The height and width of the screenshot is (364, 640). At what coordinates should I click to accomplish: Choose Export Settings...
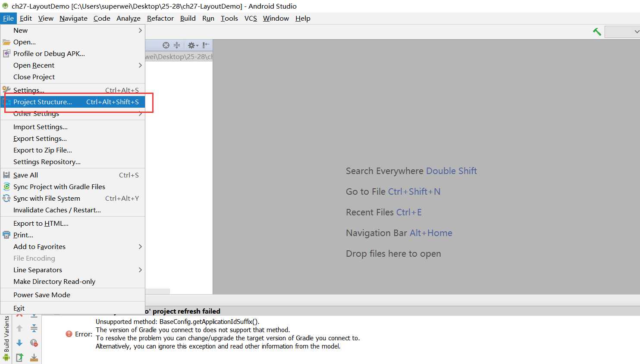coord(72,138)
